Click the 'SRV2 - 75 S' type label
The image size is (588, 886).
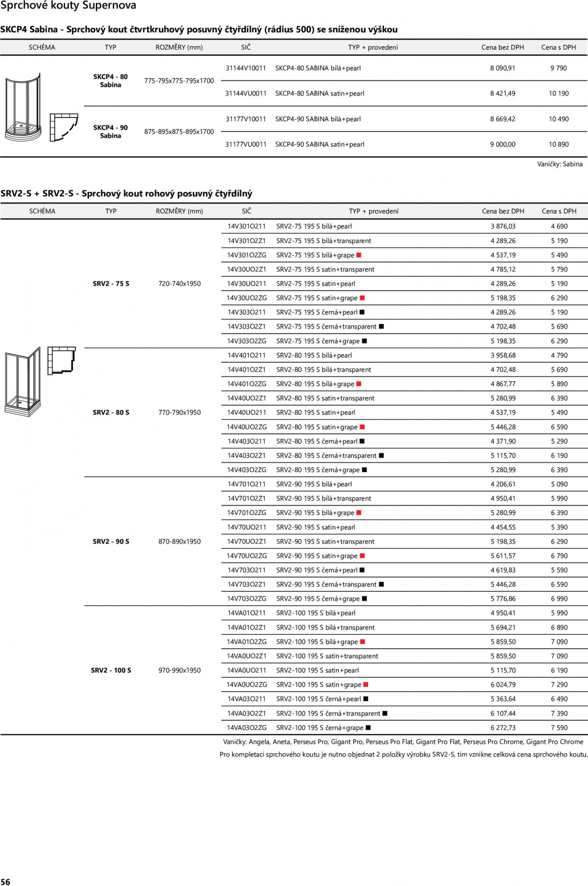(111, 284)
